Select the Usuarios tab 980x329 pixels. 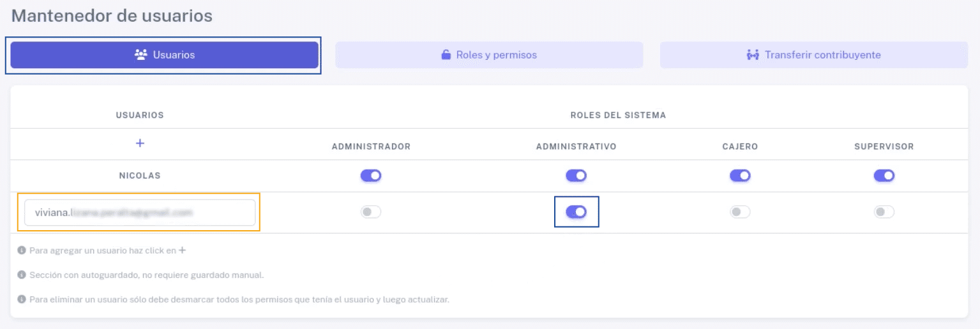click(x=164, y=55)
